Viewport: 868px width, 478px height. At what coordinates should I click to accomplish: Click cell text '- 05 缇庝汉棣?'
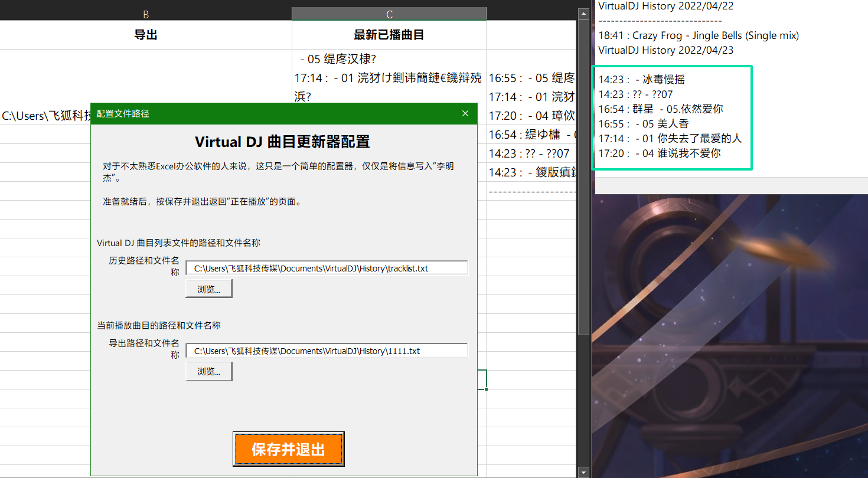point(338,59)
